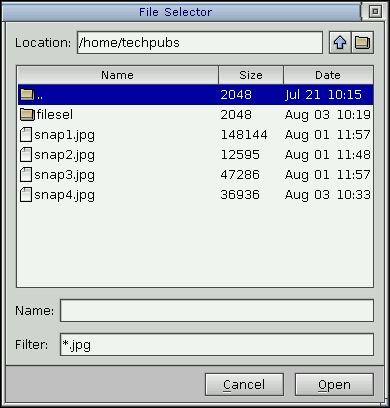Sort files by the Size column header
Screen dimensions: 390x408
click(251, 75)
